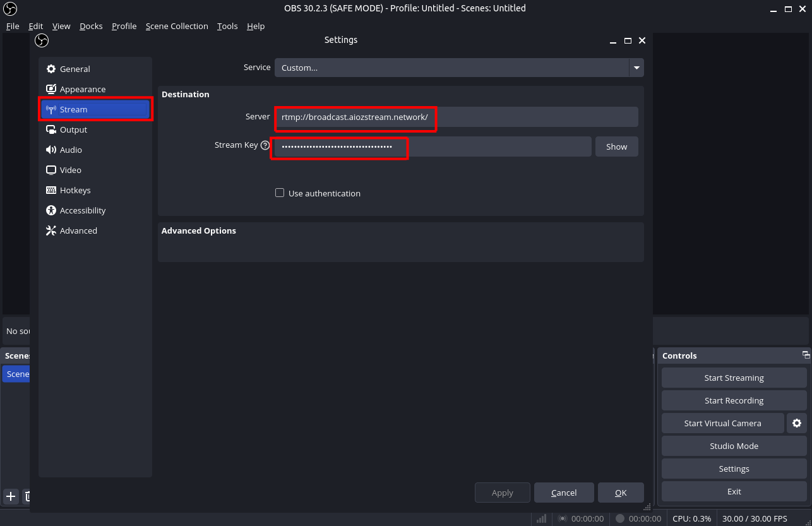
Task: Open the Advanced settings page
Action: [x=77, y=230]
